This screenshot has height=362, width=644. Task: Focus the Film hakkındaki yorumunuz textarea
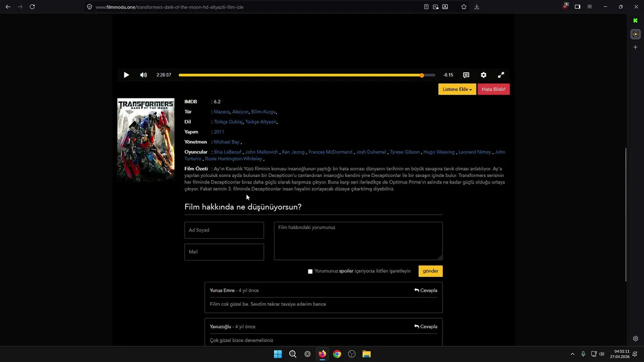tap(358, 241)
